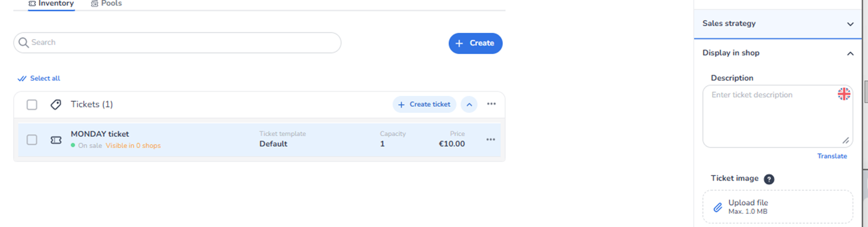Image resolution: width=868 pixels, height=227 pixels.
Task: Click the Ticket image help icon
Action: (x=769, y=179)
